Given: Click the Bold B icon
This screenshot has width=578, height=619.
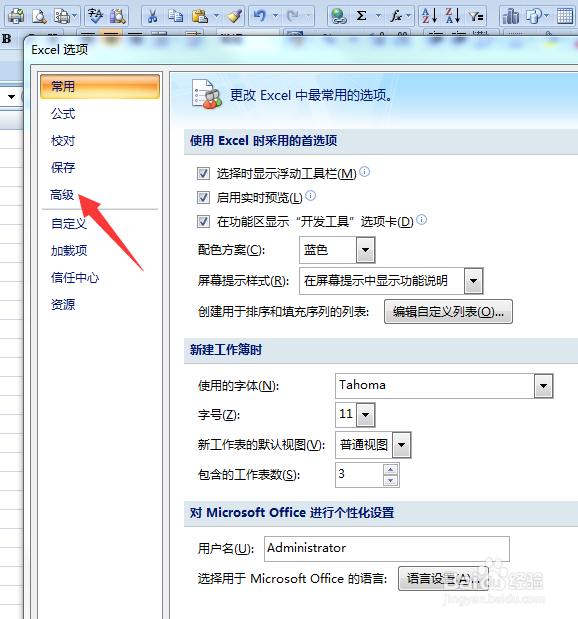Looking at the screenshot, I should coord(6,39).
